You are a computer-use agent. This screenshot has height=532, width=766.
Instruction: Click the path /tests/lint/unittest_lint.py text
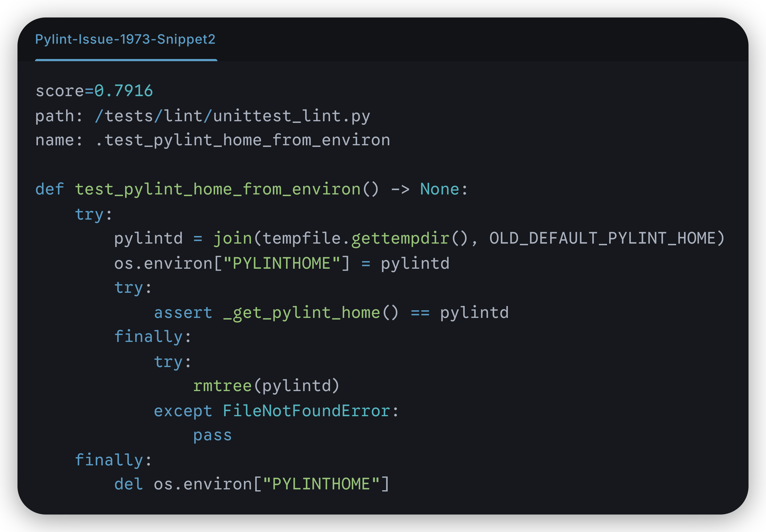[232, 116]
